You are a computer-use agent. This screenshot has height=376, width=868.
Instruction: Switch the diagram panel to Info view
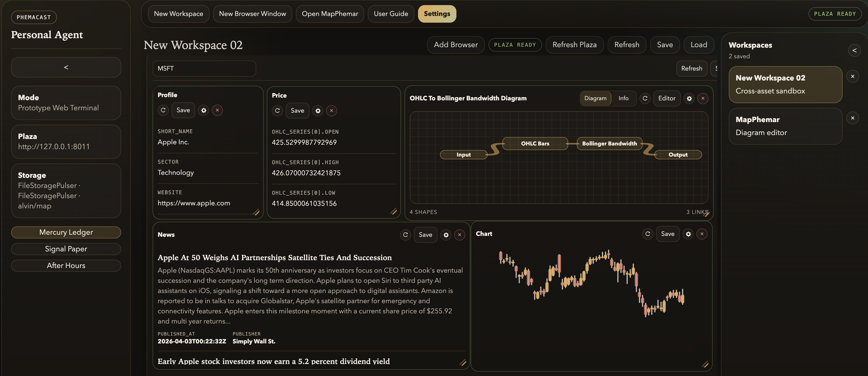[623, 98]
